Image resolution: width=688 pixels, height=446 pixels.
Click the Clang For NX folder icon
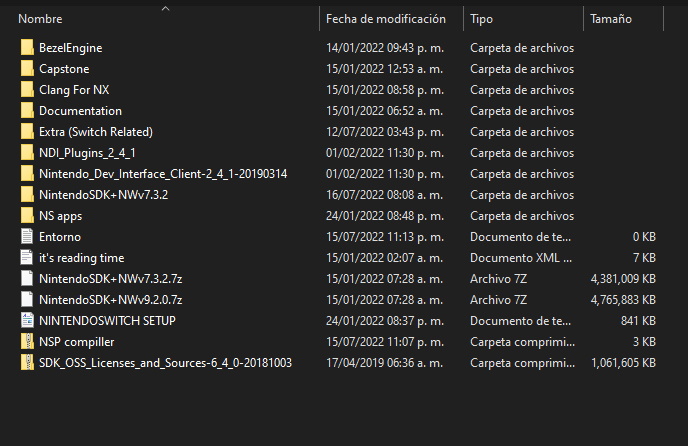tap(27, 90)
